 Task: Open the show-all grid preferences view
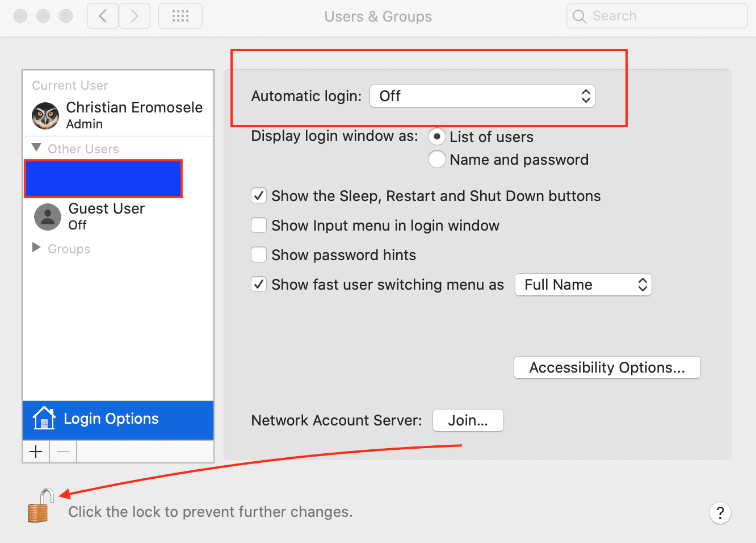coord(180,16)
